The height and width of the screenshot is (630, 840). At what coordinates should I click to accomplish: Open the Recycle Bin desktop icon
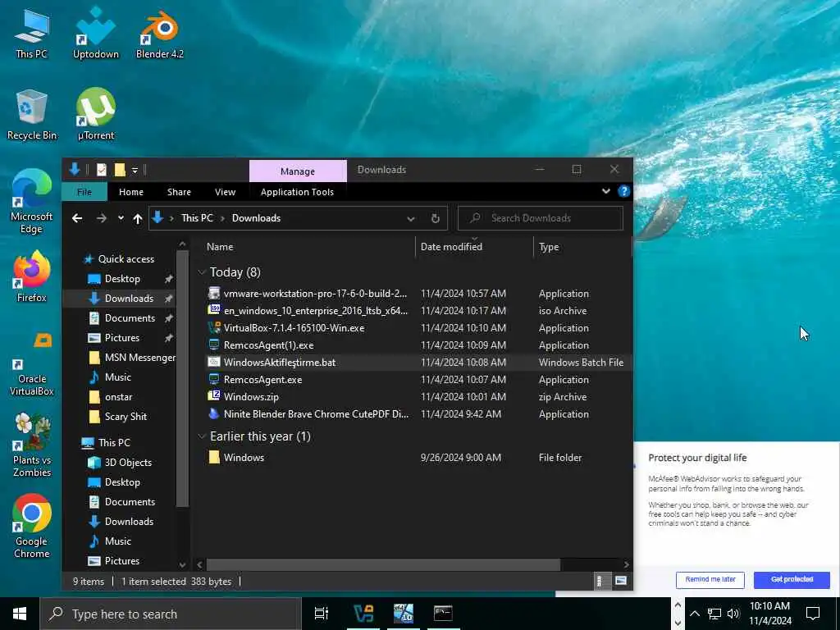(x=31, y=115)
